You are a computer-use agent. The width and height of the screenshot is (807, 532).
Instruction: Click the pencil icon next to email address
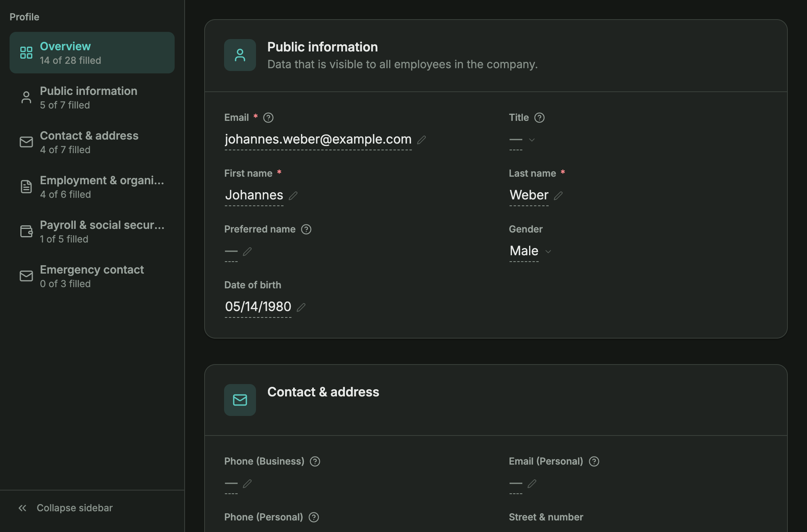(421, 140)
